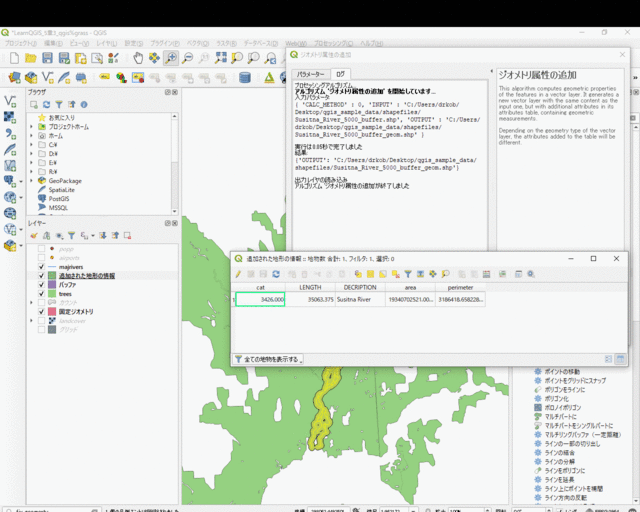This screenshot has width=640, height=512.
Task: Click Remove Layer icon in Layers toolbar
Action: pyautogui.click(x=127, y=236)
